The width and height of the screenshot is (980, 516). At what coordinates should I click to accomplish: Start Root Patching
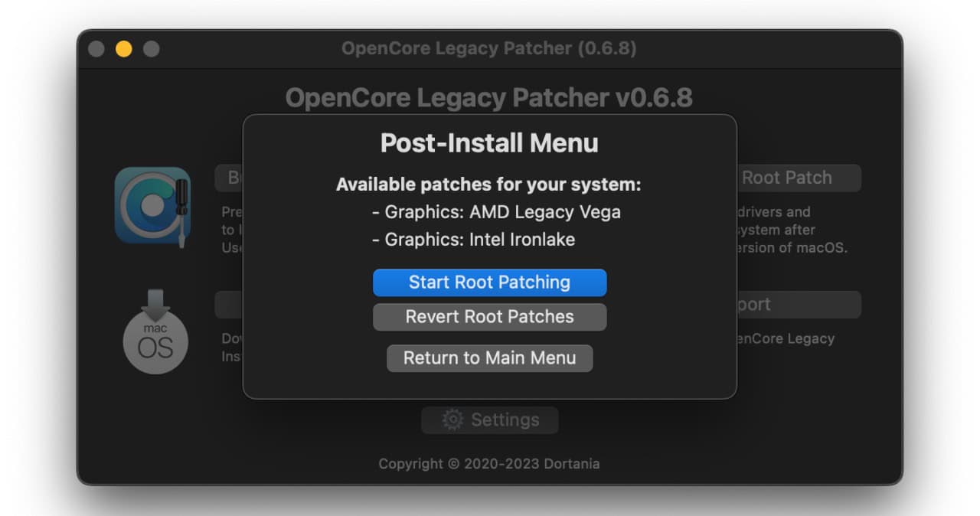tap(489, 282)
